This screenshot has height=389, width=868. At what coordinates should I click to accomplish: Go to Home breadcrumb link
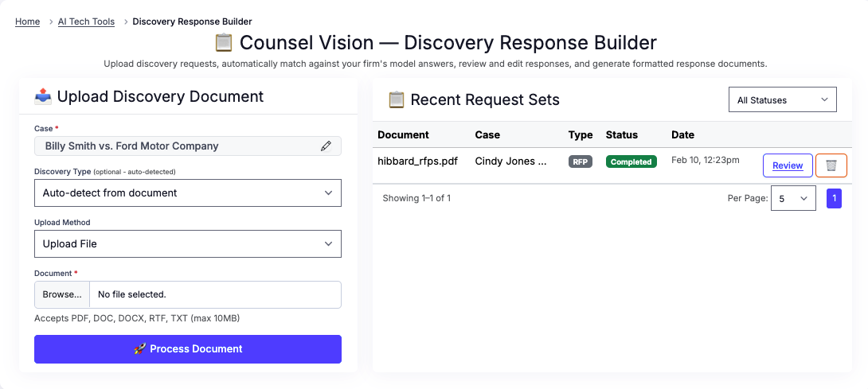(x=27, y=21)
